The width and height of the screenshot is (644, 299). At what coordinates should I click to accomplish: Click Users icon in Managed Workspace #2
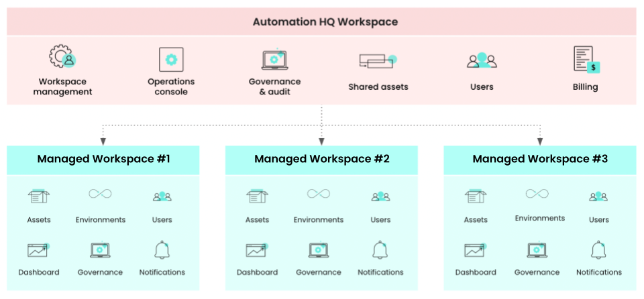[x=380, y=196]
